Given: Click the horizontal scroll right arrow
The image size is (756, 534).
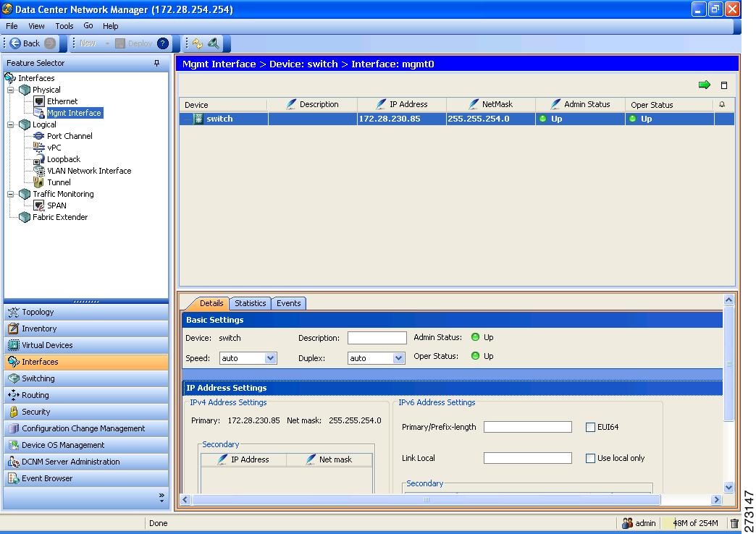Looking at the screenshot, I should pos(716,500).
